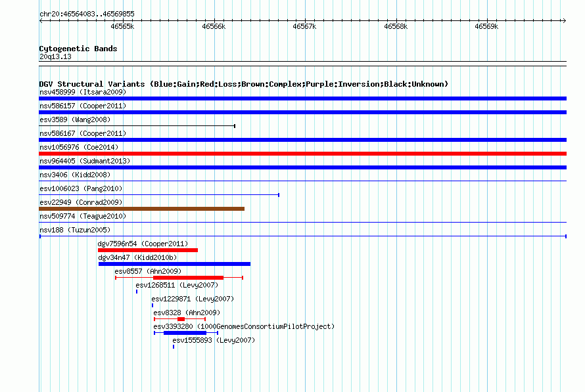Open nsv1056976 (Coe2014) variant label

pos(79,147)
